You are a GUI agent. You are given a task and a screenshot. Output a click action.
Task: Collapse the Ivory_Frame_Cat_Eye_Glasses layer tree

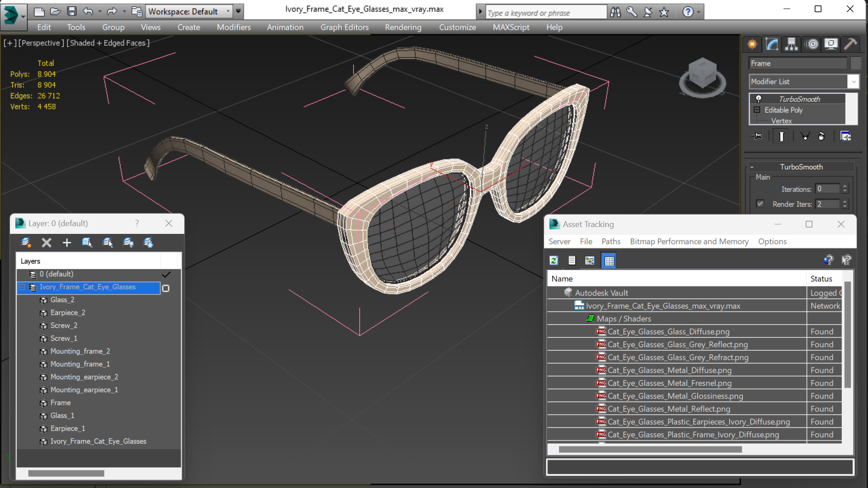coord(22,287)
